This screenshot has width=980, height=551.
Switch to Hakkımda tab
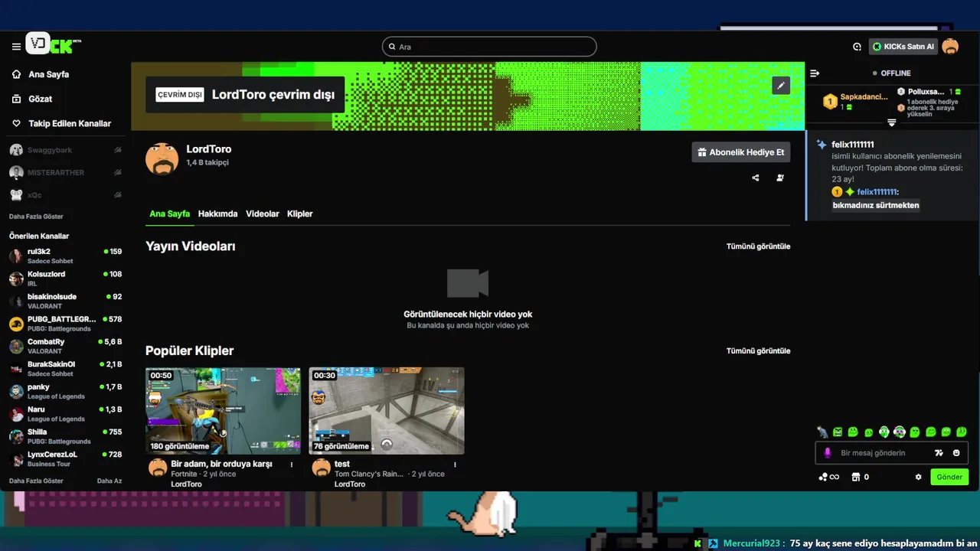[x=217, y=214]
